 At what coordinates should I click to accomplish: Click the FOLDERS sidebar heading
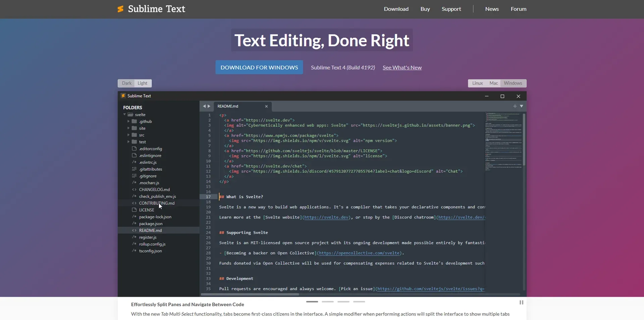(x=132, y=108)
